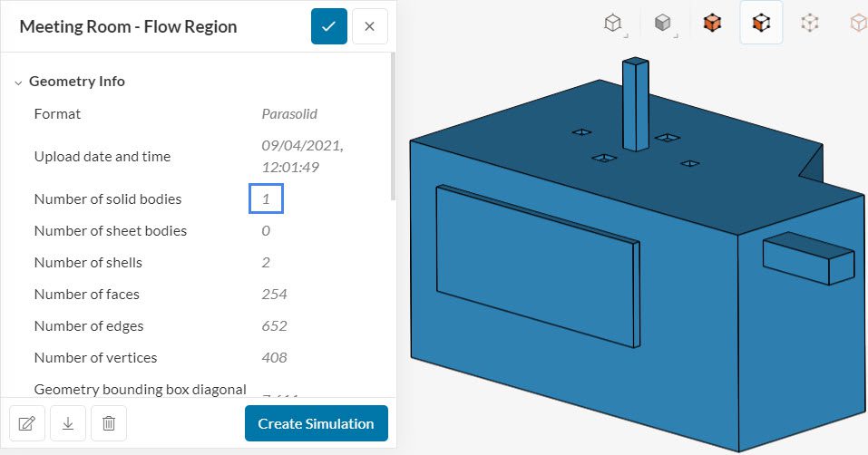Collapse the Geometry Info section
The height and width of the screenshot is (455, 868).
tap(18, 82)
